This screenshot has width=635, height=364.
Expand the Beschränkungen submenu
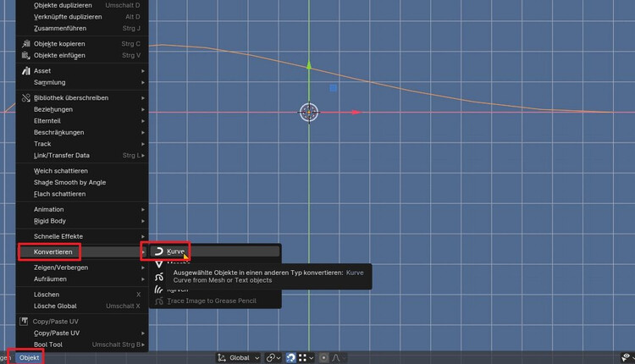click(x=82, y=132)
